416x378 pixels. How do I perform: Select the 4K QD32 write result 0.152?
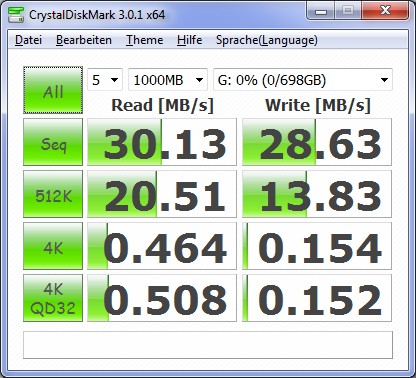click(x=317, y=298)
